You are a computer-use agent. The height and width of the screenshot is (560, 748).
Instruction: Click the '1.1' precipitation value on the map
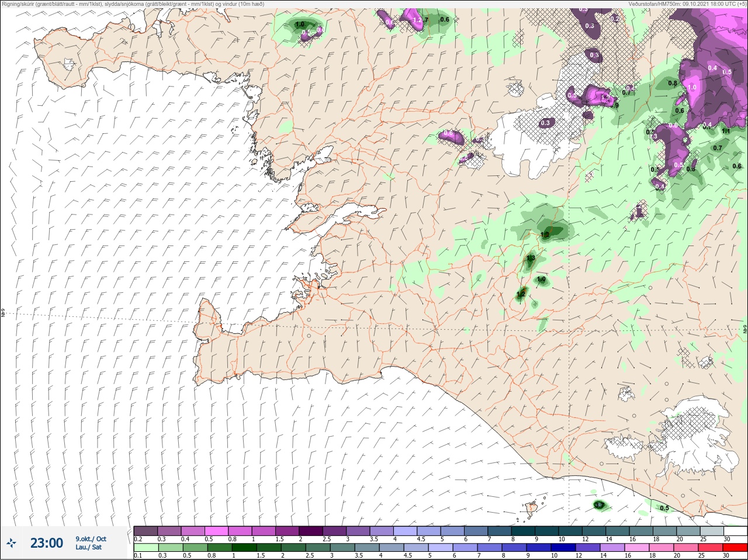pos(726,131)
